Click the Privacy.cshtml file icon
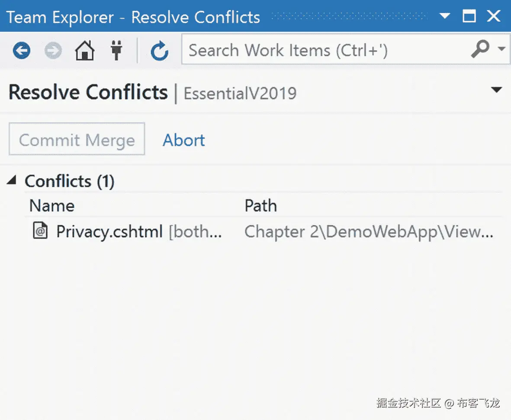 pyautogui.click(x=40, y=231)
